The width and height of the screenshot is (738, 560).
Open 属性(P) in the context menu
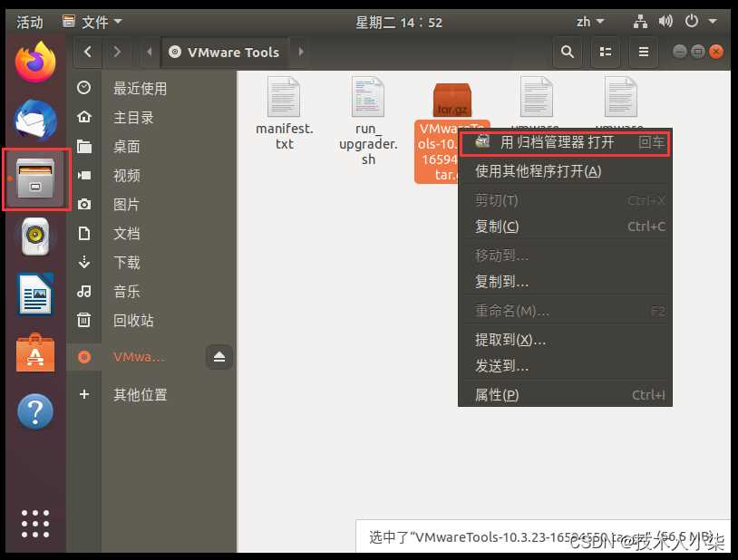[x=565, y=395]
